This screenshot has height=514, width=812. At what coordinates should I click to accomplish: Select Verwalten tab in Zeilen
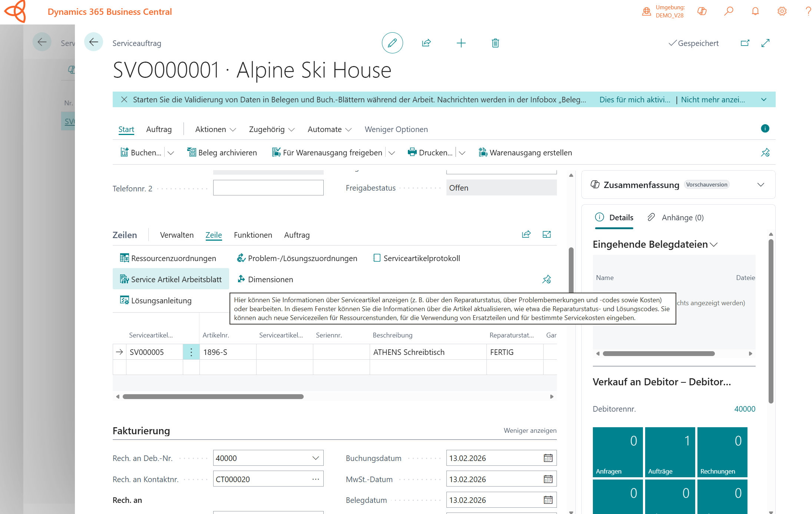point(177,235)
